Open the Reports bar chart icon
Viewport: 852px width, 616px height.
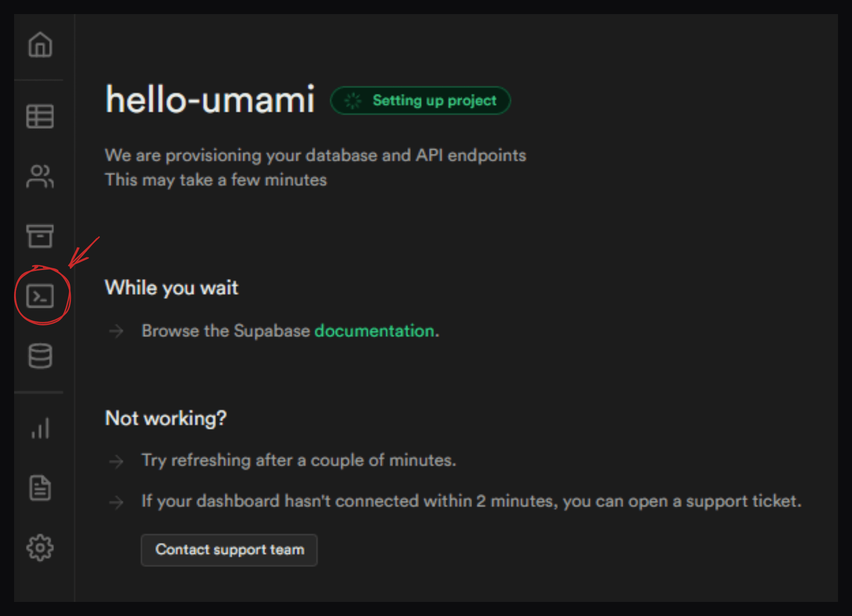coord(40,428)
